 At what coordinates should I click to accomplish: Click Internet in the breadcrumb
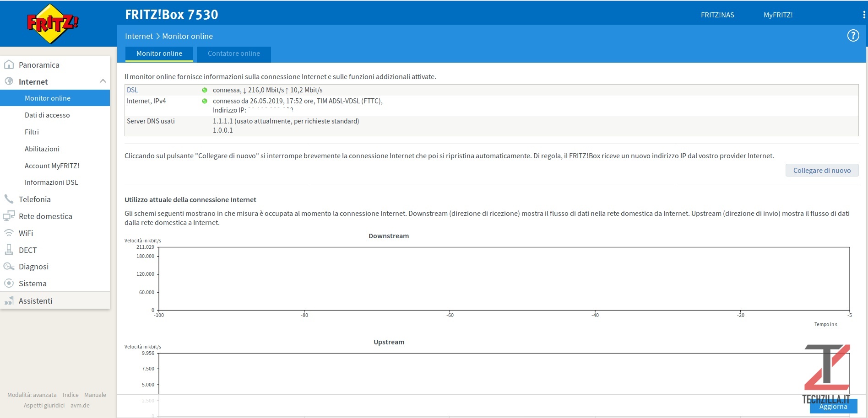point(139,36)
